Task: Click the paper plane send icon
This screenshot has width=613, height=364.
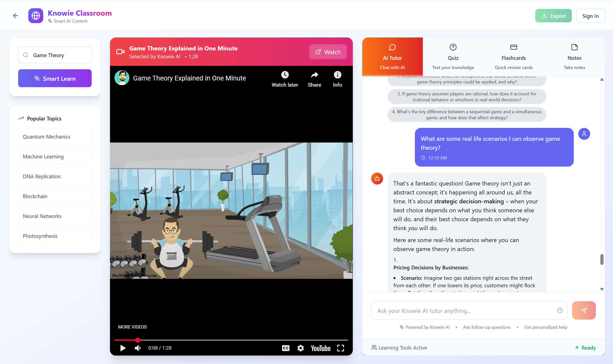Action: pos(584,310)
